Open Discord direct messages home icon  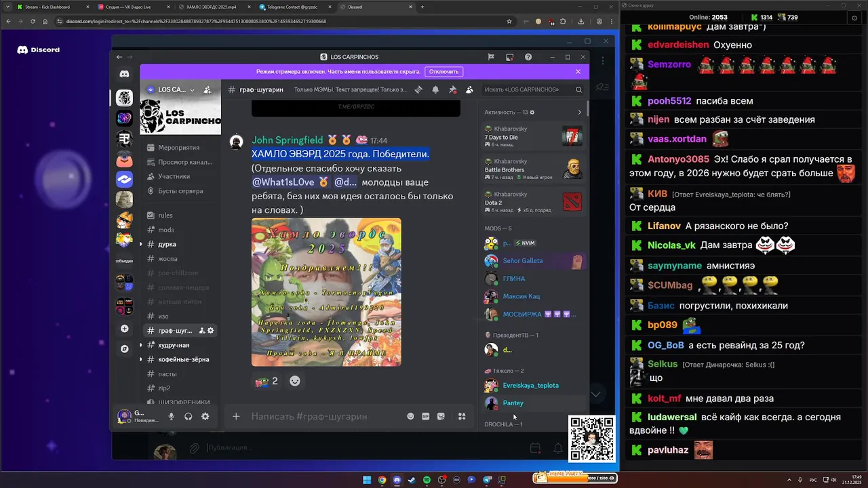(x=124, y=74)
